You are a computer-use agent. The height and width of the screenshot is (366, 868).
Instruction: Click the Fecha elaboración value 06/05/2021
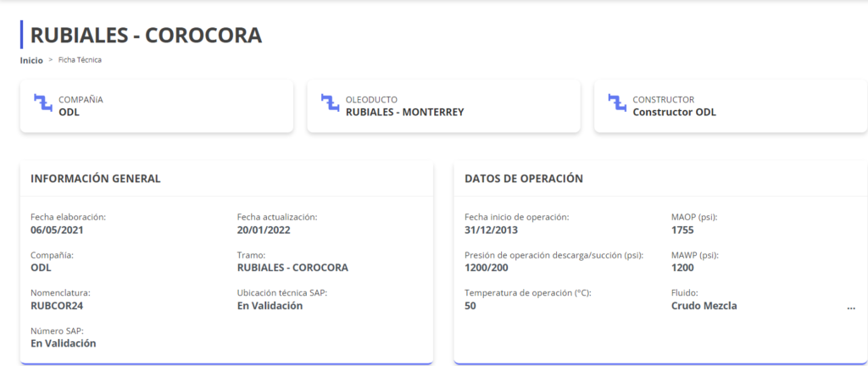point(57,230)
